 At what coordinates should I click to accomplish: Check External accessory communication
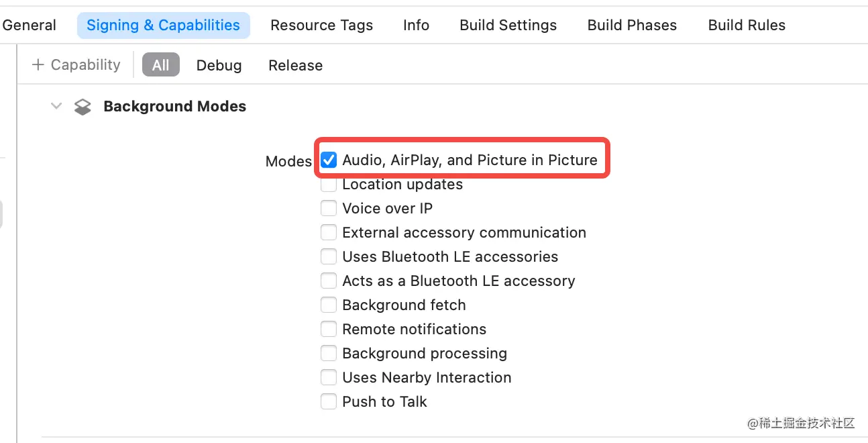[329, 232]
